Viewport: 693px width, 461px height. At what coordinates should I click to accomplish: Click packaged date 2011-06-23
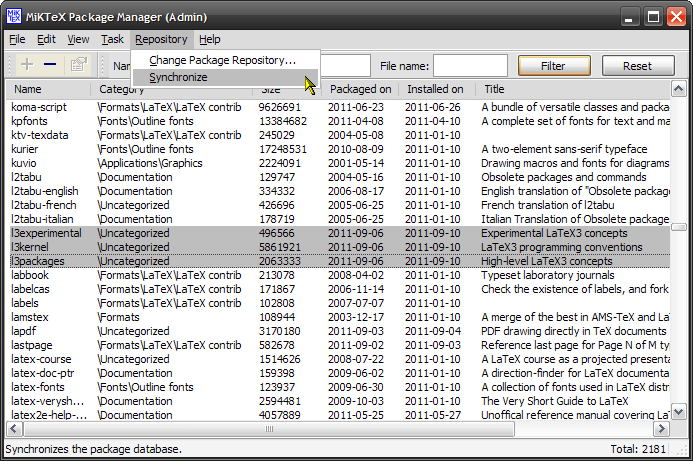click(356, 107)
